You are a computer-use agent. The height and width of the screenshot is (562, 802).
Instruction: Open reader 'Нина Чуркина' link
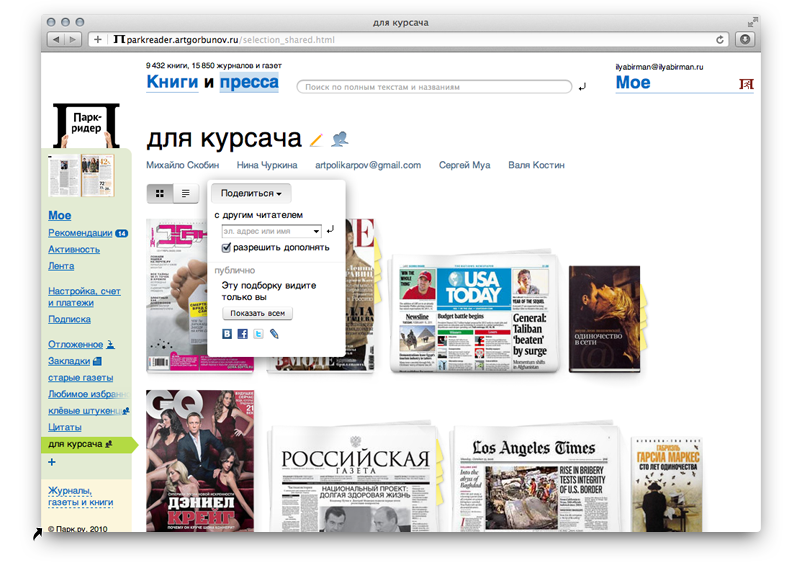[x=266, y=165]
